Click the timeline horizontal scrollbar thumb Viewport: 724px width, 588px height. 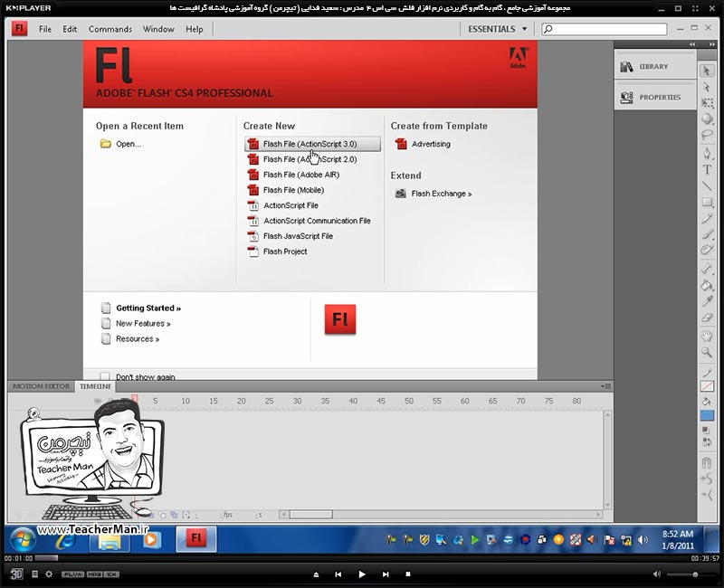click(x=310, y=514)
